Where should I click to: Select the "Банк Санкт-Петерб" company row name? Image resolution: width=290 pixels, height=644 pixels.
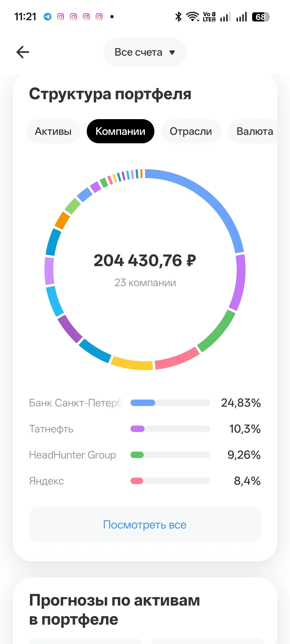[76, 403]
